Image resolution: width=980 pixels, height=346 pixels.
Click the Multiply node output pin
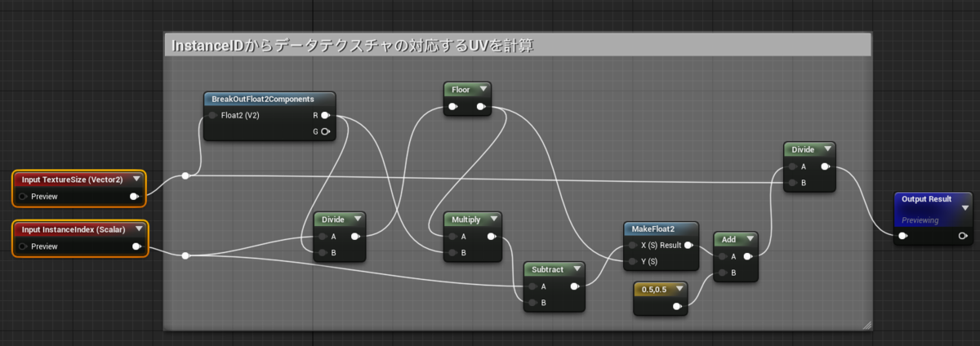pos(492,237)
